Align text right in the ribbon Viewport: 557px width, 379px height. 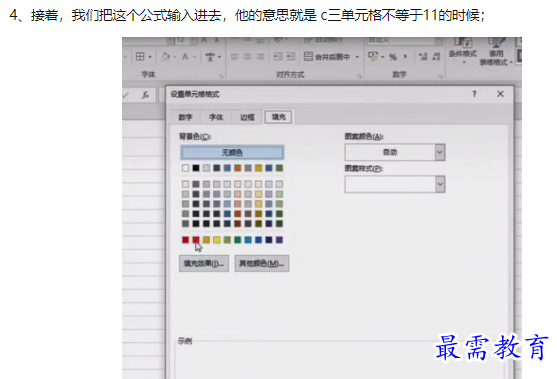pos(260,56)
